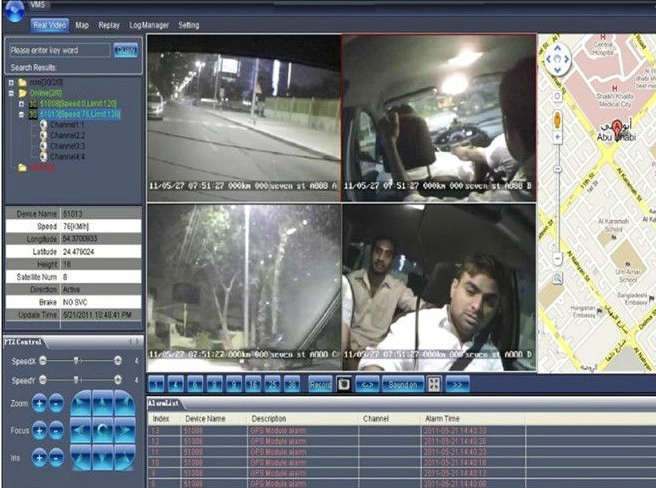Select the Online folder in device tree

click(46, 93)
